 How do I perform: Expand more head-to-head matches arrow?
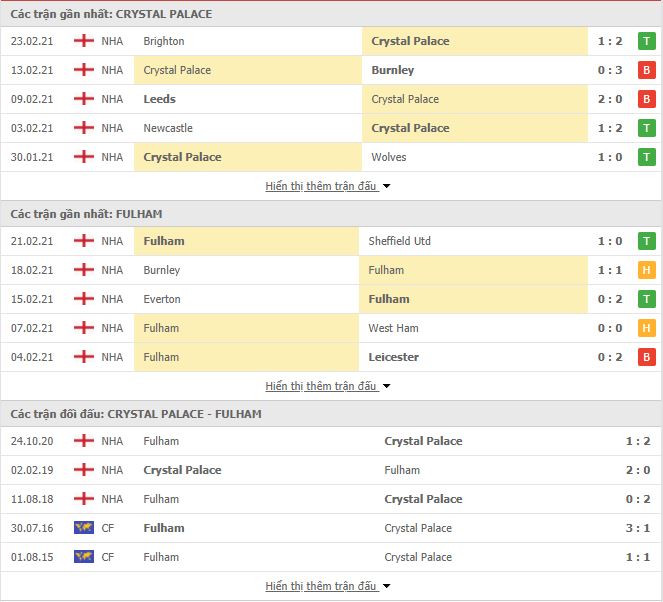[x=386, y=586]
